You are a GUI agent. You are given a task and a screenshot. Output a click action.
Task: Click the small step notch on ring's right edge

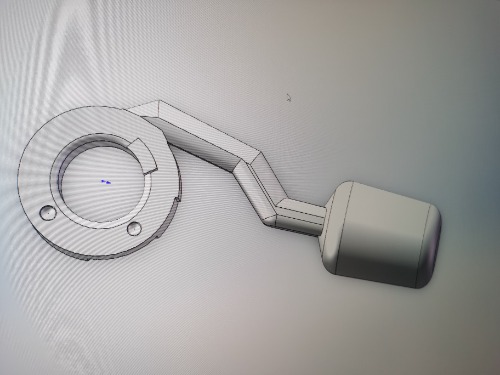click(177, 200)
